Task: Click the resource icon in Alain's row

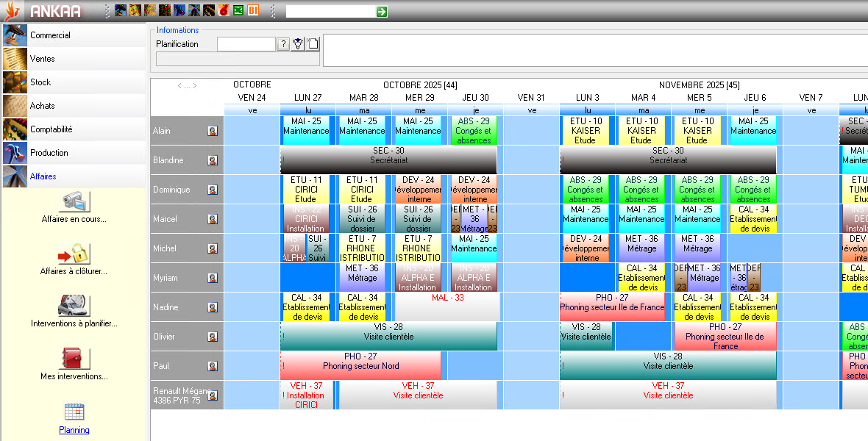Action: (x=213, y=131)
